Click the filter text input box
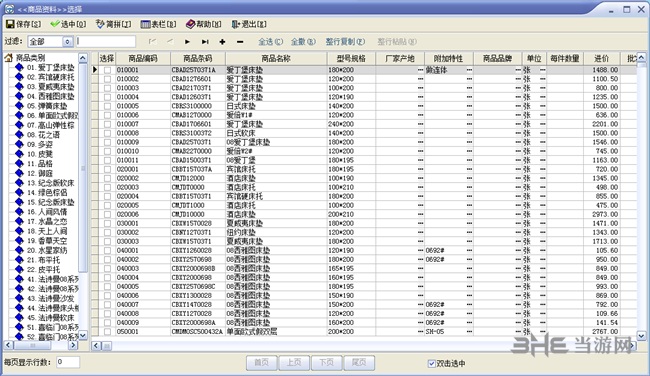Image resolution: width=650 pixels, height=376 pixels. [x=106, y=41]
